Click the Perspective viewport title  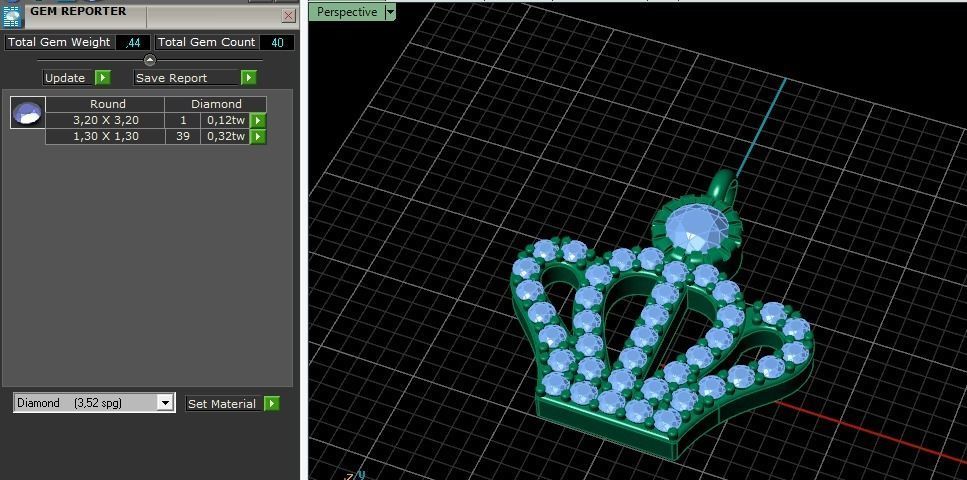[x=347, y=12]
